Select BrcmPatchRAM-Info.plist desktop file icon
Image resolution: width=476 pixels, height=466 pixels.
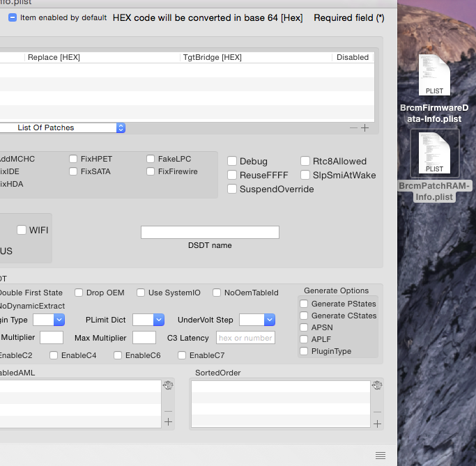tap(434, 153)
